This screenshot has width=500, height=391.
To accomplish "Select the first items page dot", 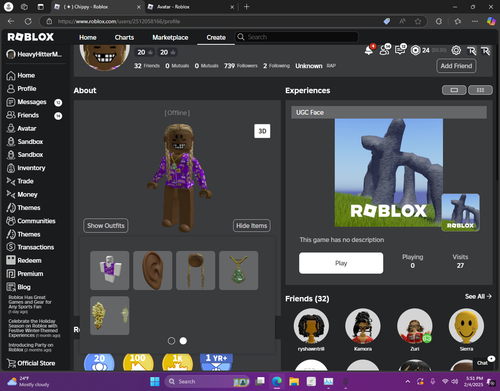I will (171, 341).
